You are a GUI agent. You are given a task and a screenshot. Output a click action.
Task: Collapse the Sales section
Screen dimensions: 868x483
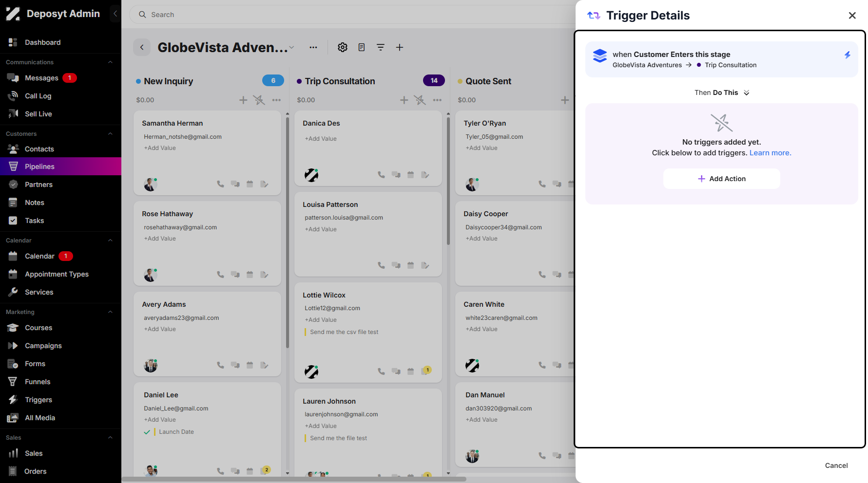[x=110, y=438]
